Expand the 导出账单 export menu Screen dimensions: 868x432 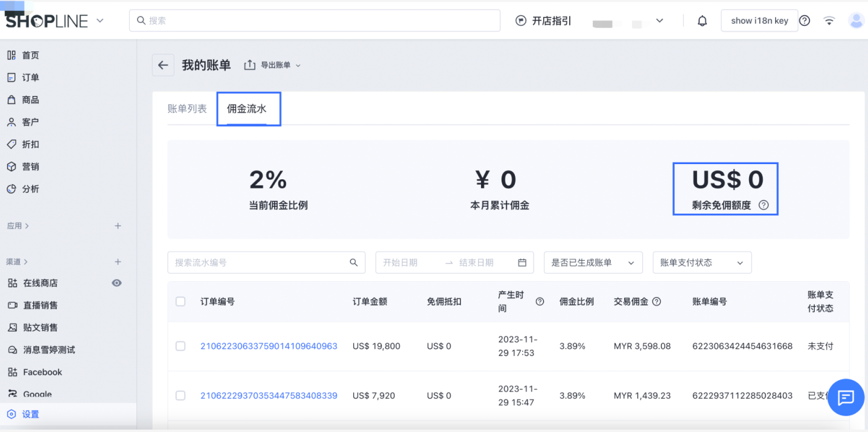(272, 65)
